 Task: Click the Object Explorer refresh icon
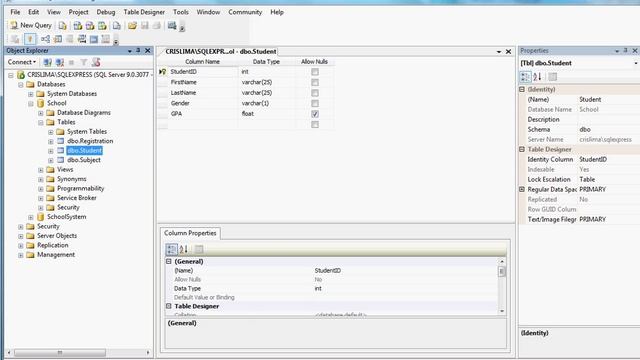click(96, 62)
